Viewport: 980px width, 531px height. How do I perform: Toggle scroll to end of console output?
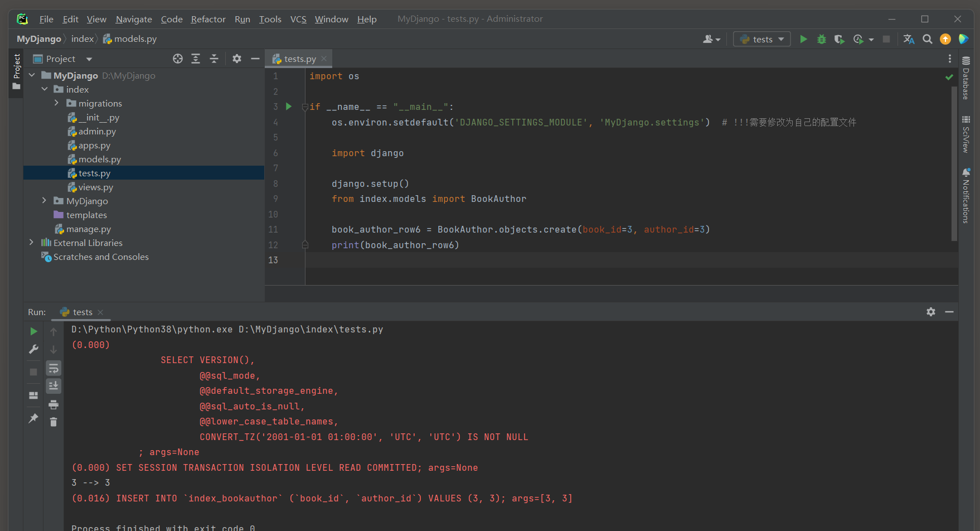54,386
